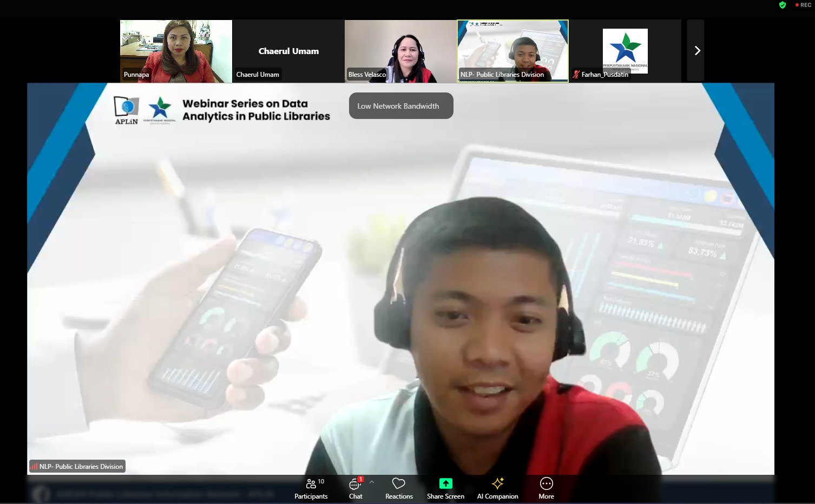Select the Farhan_Pusdatin participant tile
Image resolution: width=815 pixels, height=504 pixels.
(x=625, y=51)
